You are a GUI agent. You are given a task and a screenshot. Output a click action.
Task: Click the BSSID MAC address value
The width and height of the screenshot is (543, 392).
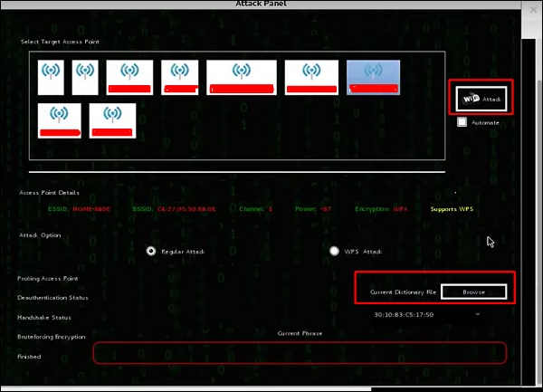pos(186,209)
